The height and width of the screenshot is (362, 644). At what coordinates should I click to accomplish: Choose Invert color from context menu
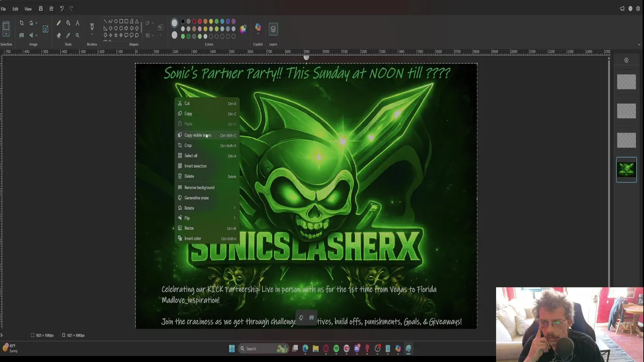(207, 238)
